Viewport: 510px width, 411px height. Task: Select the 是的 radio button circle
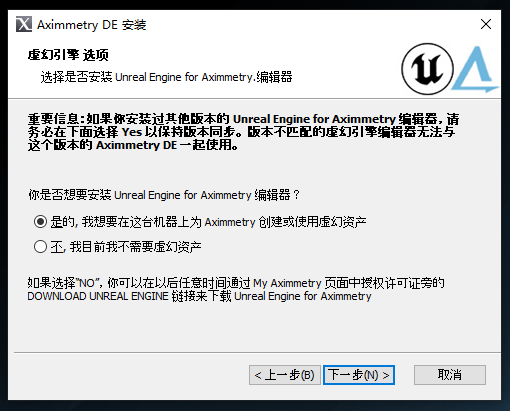[40, 222]
